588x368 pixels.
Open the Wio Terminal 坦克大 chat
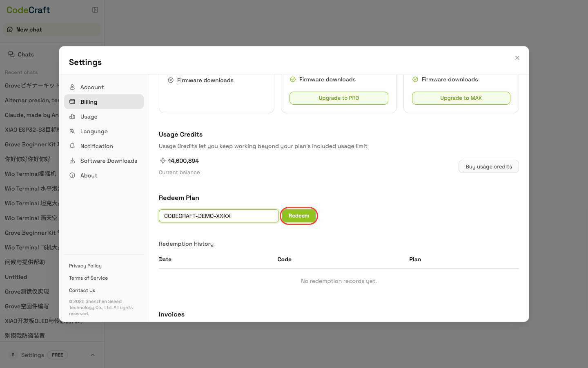point(32,203)
